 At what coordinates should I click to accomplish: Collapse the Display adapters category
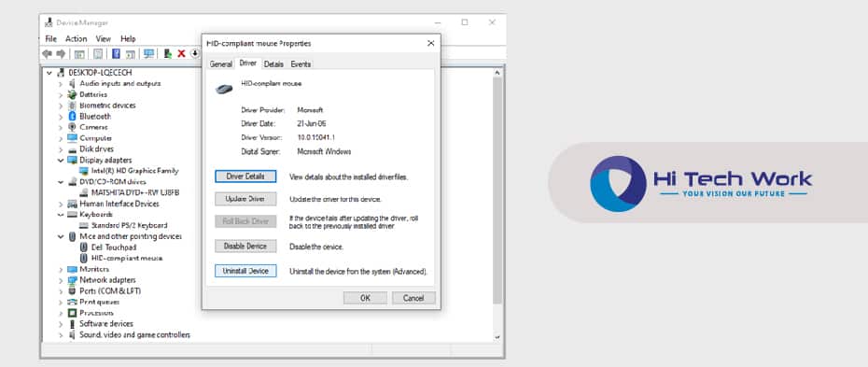click(x=61, y=160)
